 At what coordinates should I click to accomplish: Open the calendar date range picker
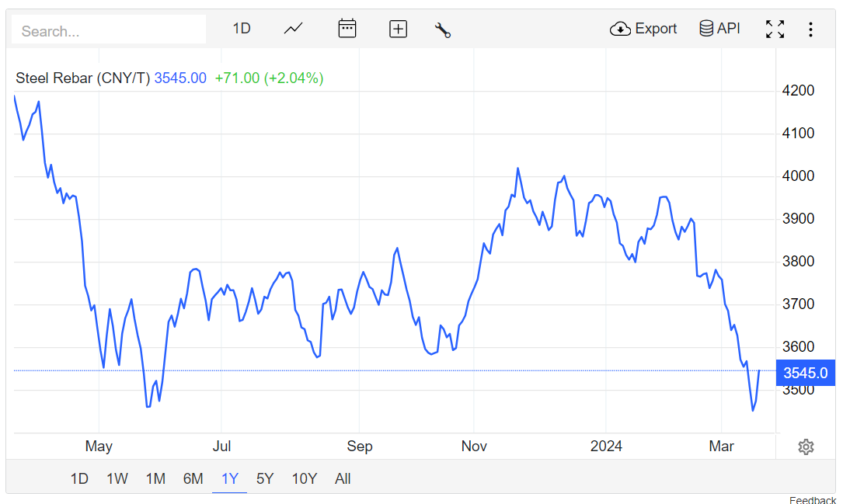(x=347, y=29)
